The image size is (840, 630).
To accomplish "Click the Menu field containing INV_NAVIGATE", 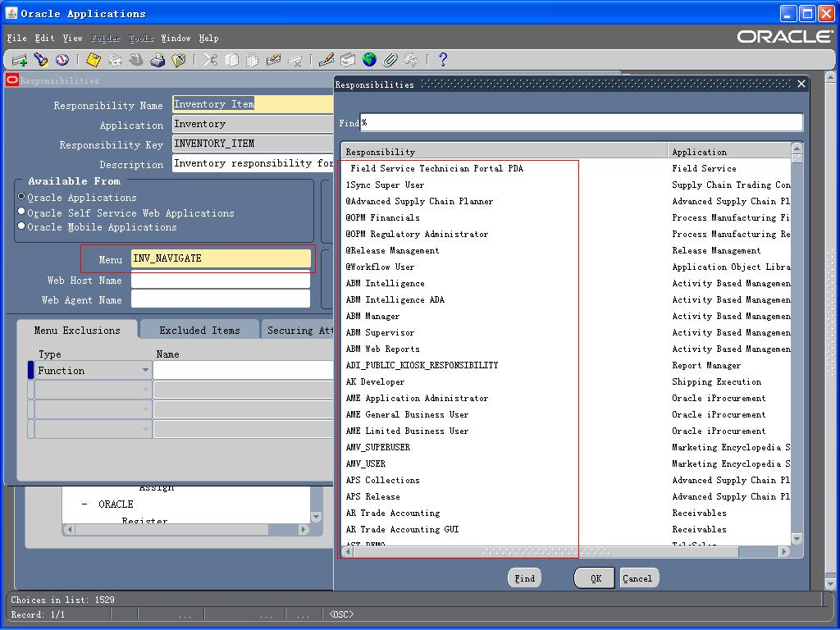I will click(221, 258).
